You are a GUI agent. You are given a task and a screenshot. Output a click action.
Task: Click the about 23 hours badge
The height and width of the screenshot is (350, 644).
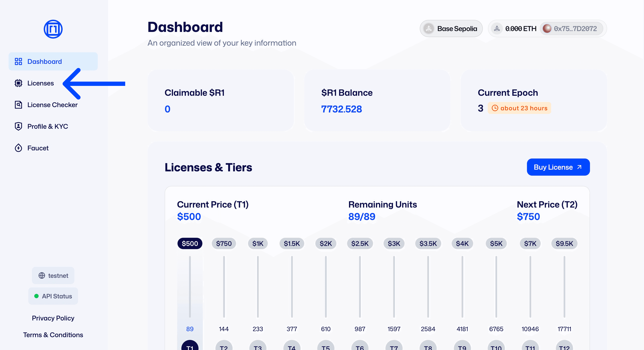[519, 108]
